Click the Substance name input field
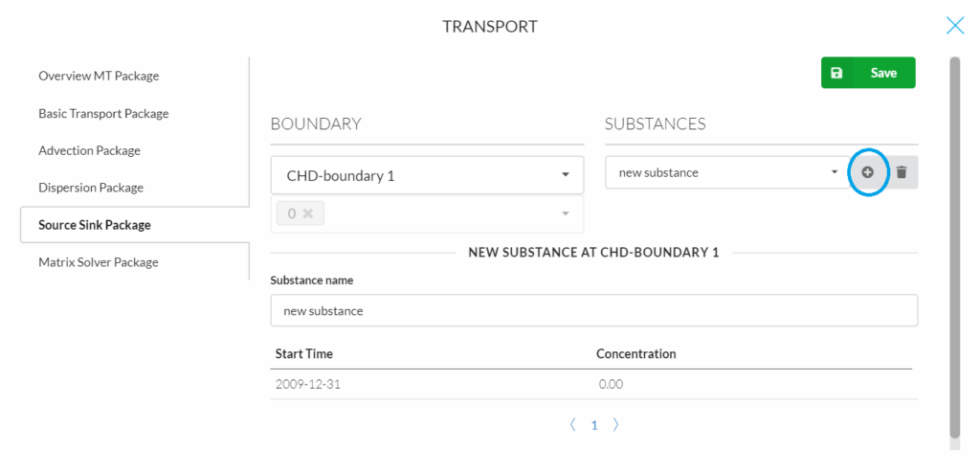 pos(593,311)
